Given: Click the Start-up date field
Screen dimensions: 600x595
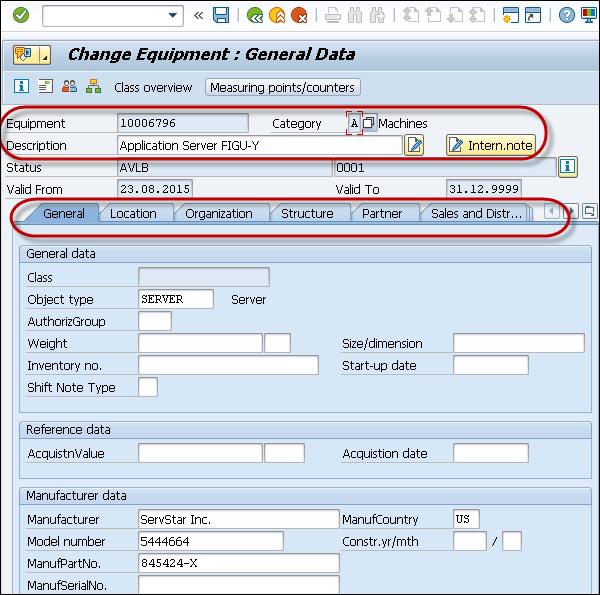Looking at the screenshot, I should point(491,365).
